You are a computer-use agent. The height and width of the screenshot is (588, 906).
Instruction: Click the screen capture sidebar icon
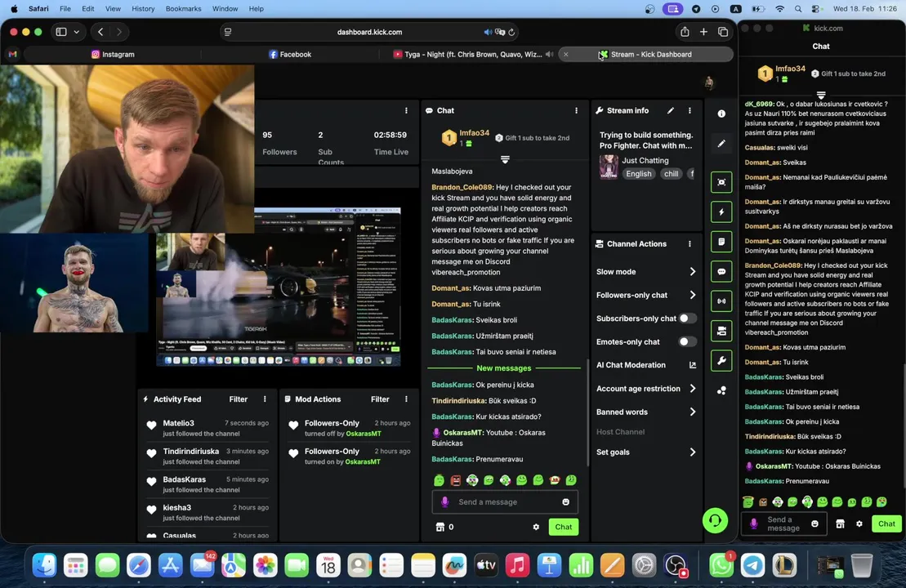pos(721,182)
